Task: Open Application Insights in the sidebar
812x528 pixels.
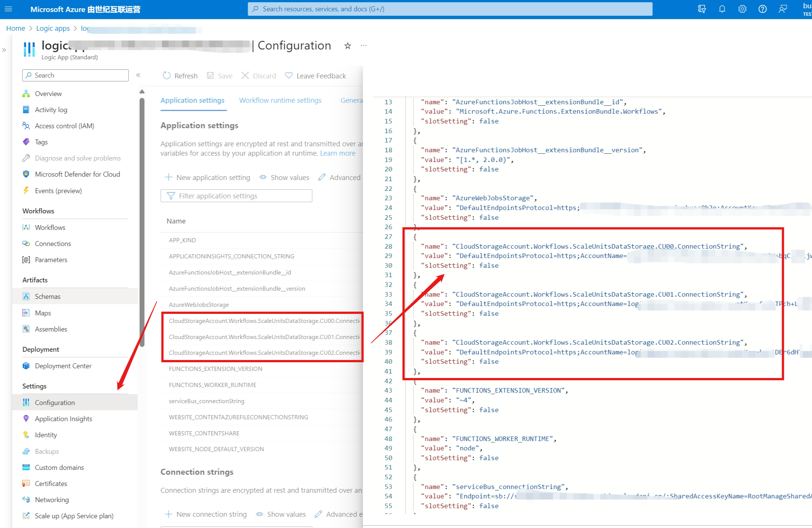Action: coord(63,418)
